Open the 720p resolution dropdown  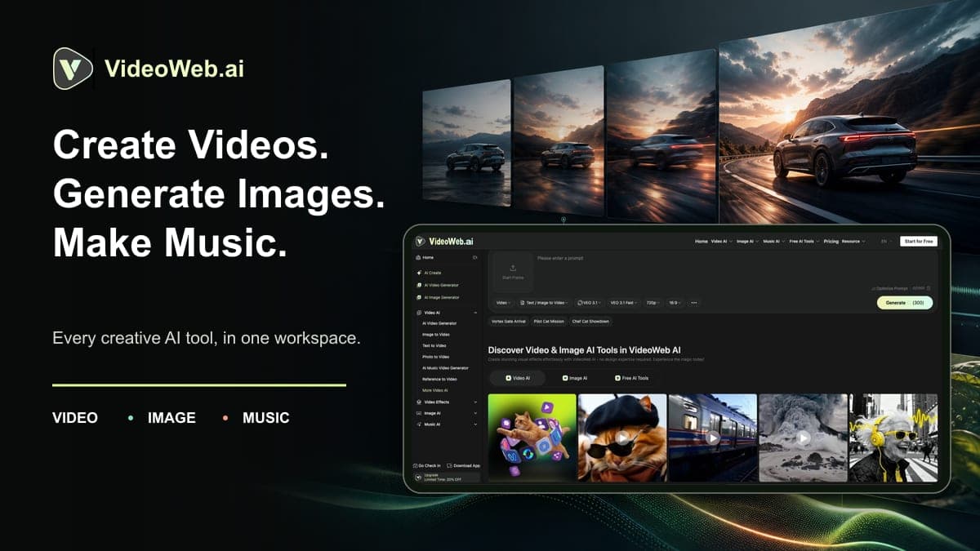pos(653,302)
